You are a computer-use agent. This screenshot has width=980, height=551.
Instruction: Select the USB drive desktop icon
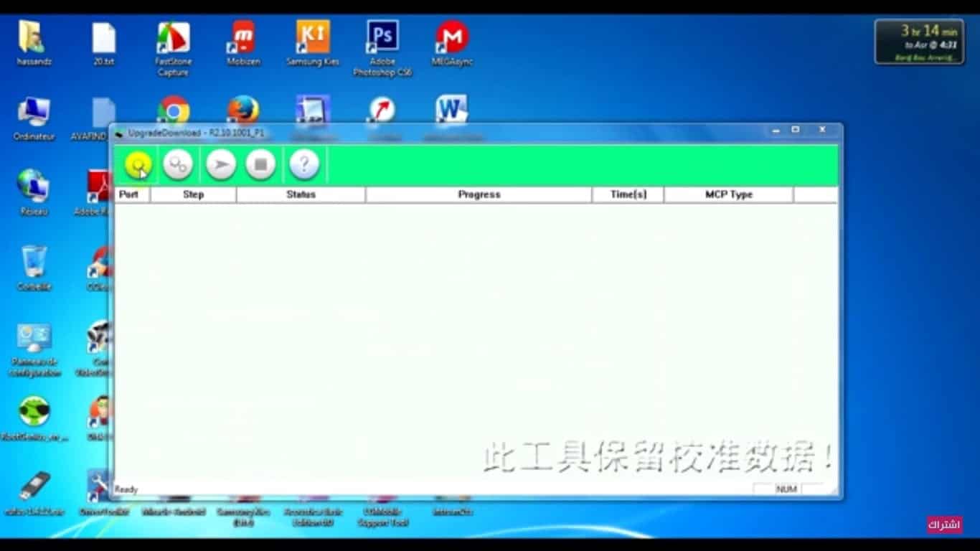click(x=34, y=493)
